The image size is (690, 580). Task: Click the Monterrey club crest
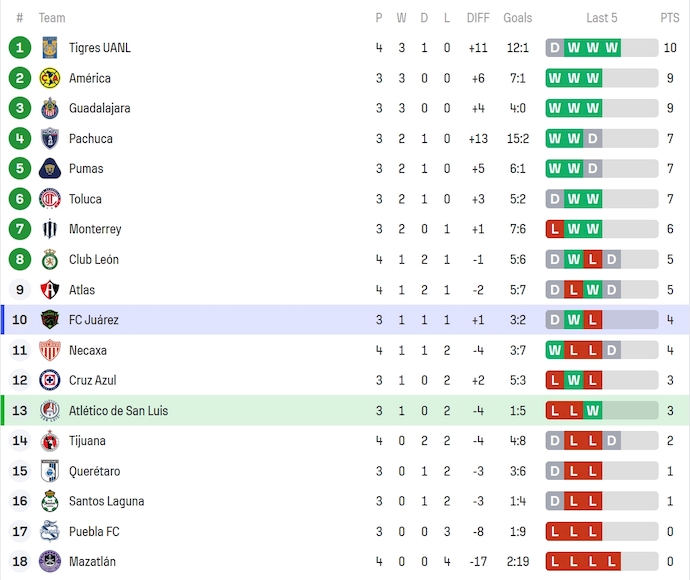click(x=49, y=229)
